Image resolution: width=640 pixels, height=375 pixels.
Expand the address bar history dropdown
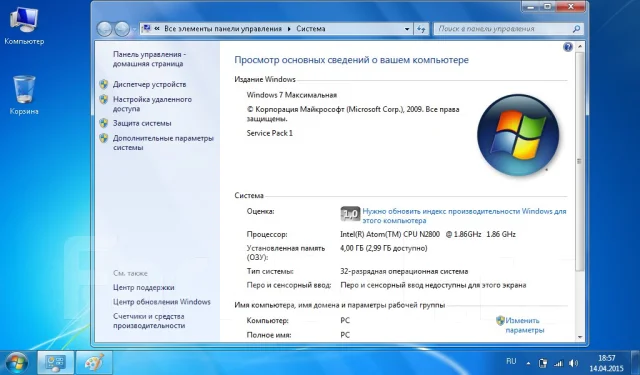click(407, 29)
